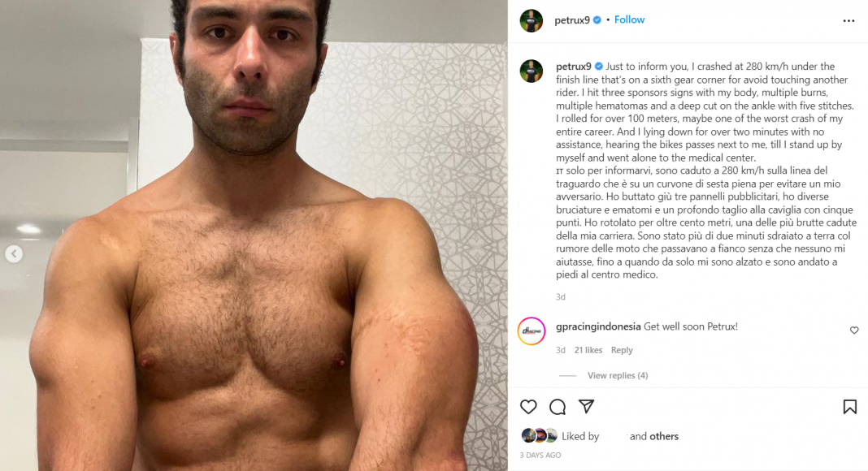Screen dimensions: 868x471
Task: Like the gpracingindonesia comment heart
Action: click(x=854, y=330)
